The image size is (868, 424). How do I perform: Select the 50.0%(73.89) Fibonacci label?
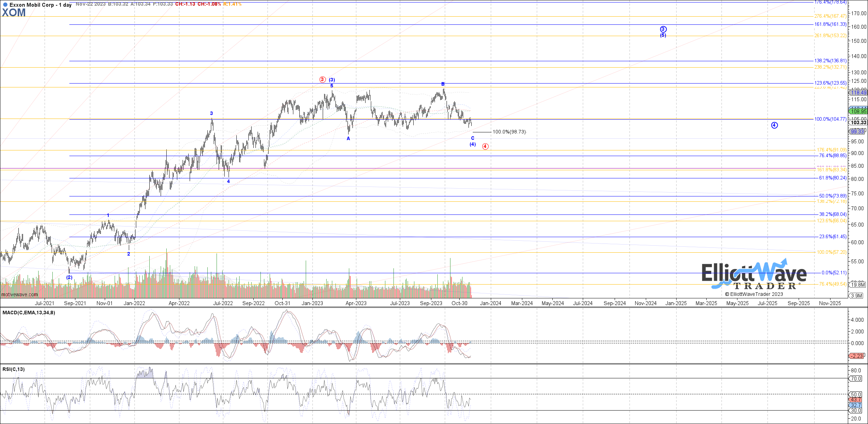[833, 196]
